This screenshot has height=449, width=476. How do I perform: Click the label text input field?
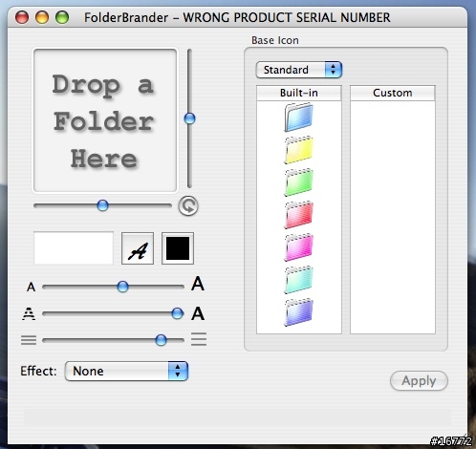coord(74,248)
